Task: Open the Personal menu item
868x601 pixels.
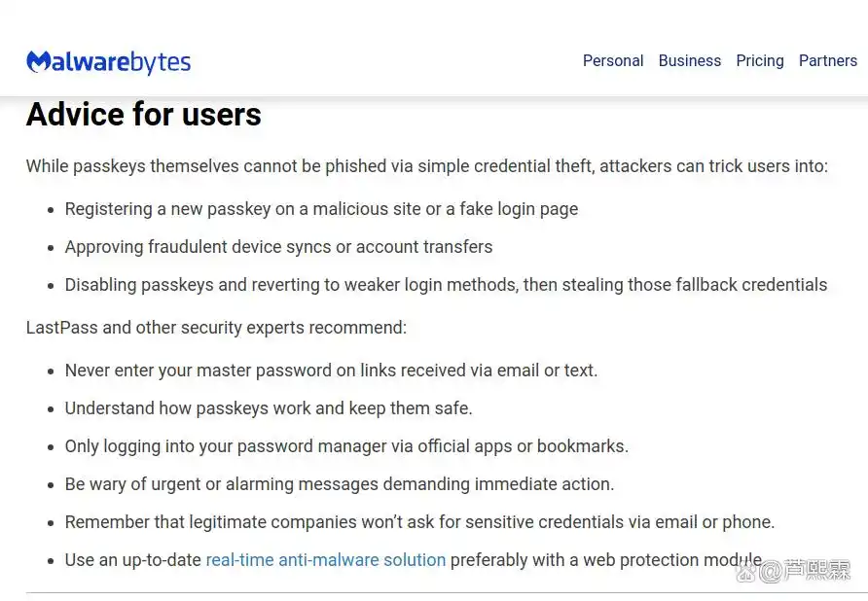Action: tap(613, 60)
